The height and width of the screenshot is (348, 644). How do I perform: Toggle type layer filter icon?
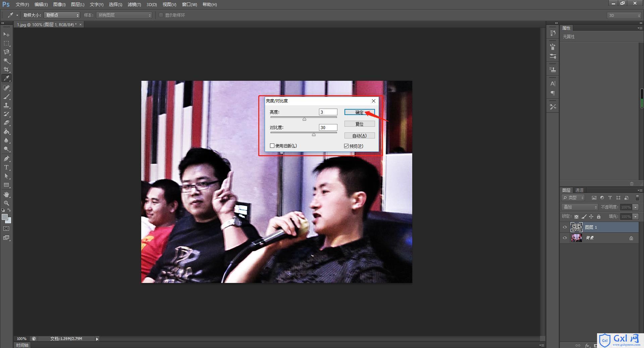click(x=610, y=198)
